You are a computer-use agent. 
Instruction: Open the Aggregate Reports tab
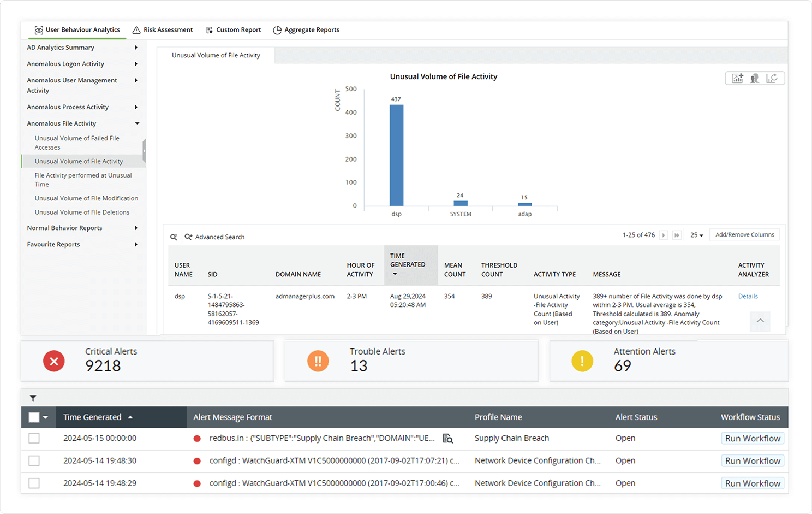[x=306, y=30]
